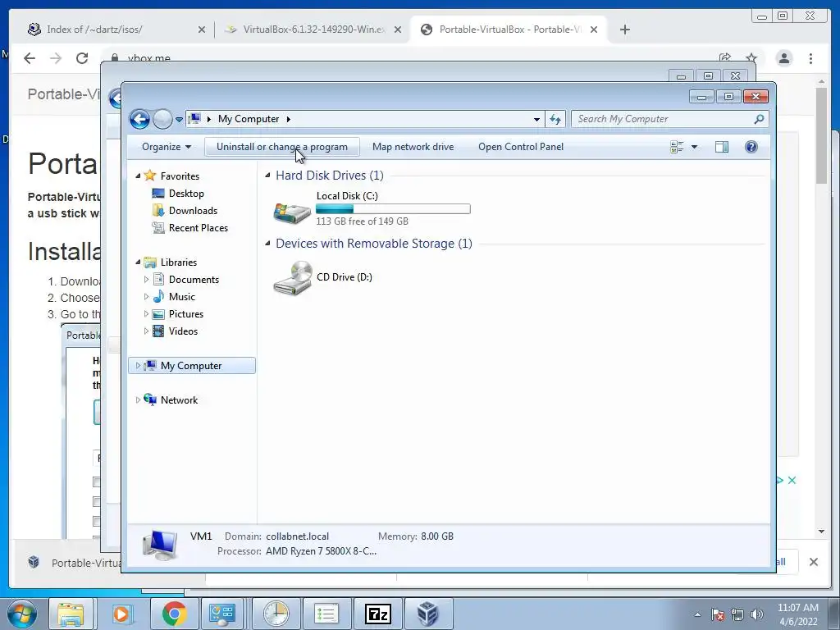Select the Videos library icon

158,331
